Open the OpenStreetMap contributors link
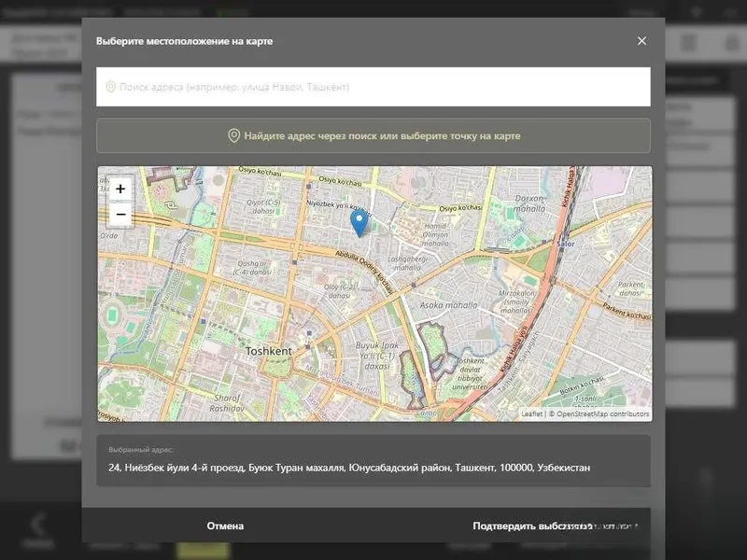The width and height of the screenshot is (747, 560). 602,413
